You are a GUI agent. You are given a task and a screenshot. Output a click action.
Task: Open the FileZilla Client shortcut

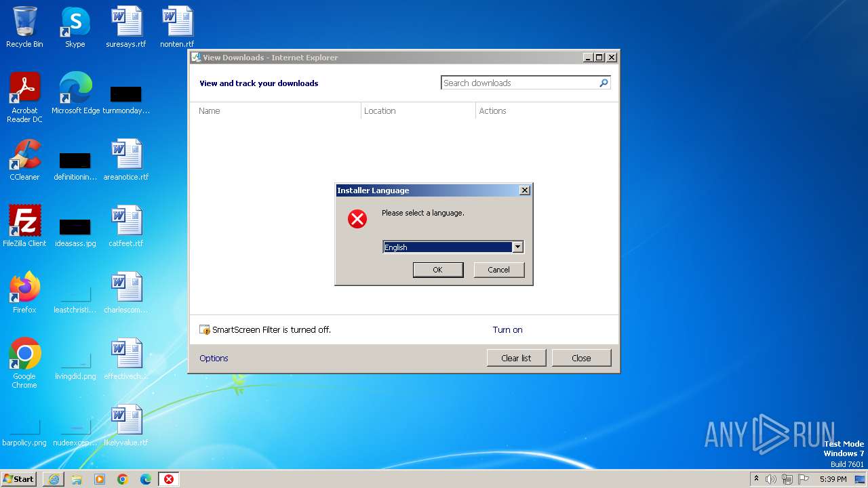click(x=24, y=226)
